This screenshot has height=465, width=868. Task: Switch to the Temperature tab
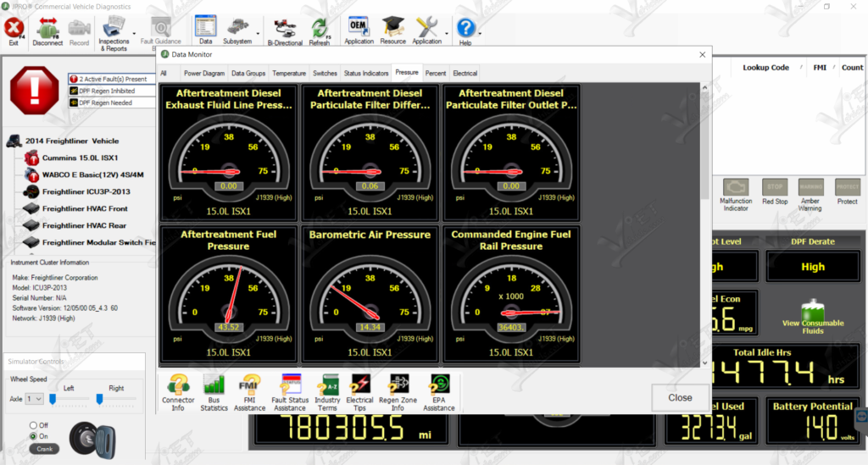(x=289, y=74)
